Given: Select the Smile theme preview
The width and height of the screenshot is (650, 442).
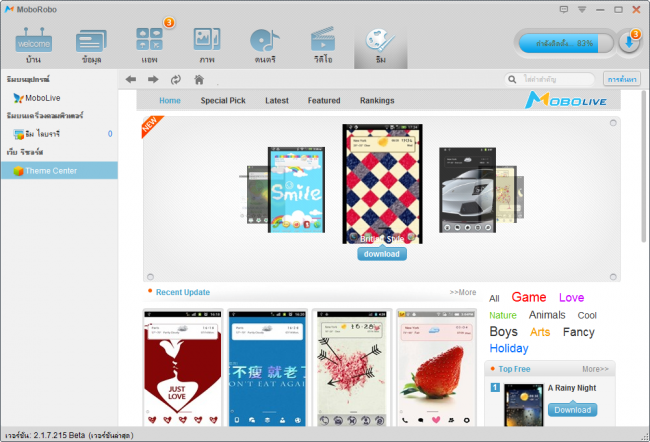Looking at the screenshot, I should click(x=296, y=189).
